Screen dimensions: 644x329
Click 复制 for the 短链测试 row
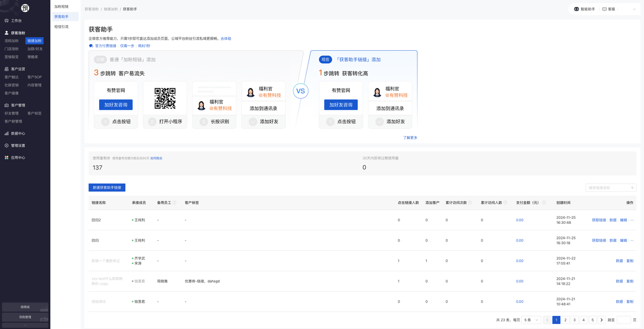(x=630, y=301)
